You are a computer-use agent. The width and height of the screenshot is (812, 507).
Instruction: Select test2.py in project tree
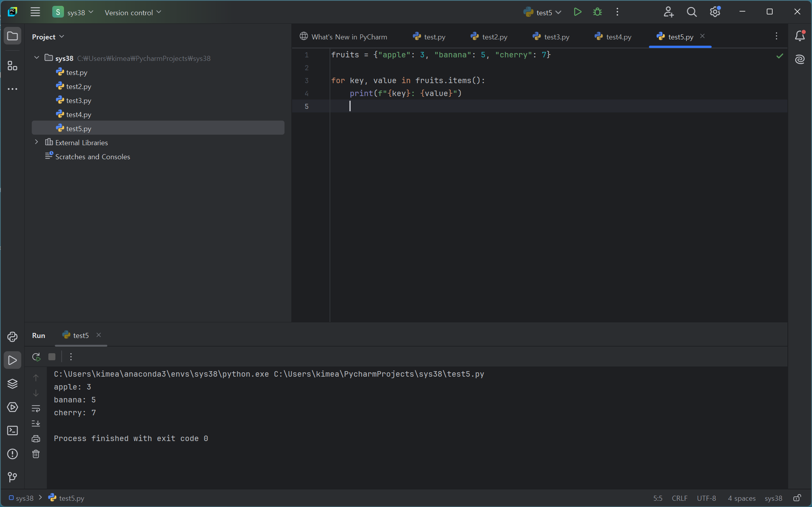click(x=78, y=86)
